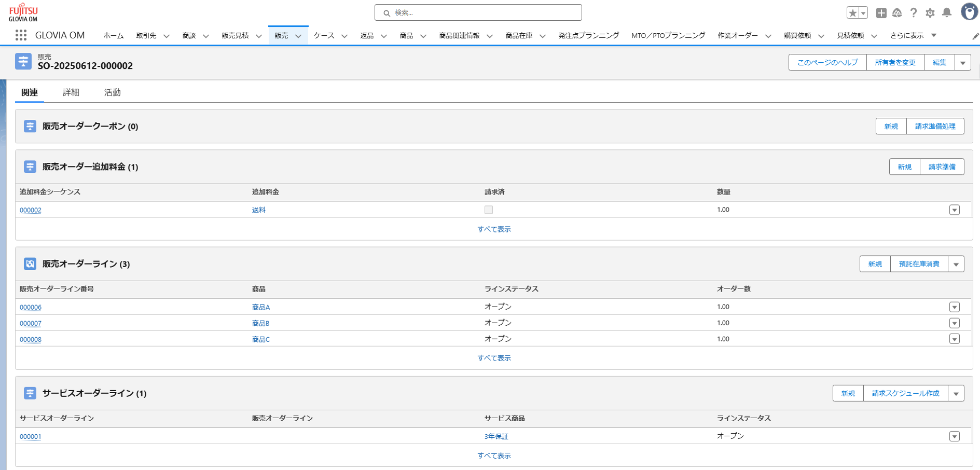Click the favorites star icon

(x=852, y=13)
